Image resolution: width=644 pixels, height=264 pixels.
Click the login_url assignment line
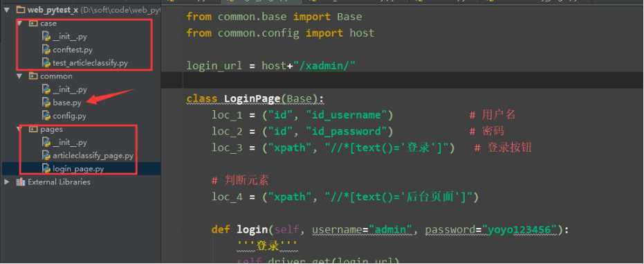click(x=270, y=65)
